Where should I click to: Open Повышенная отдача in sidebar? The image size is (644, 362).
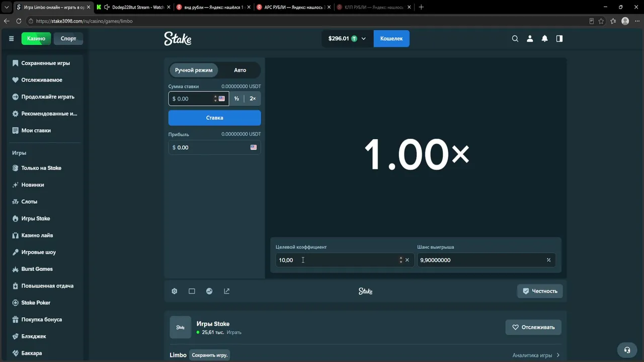click(x=45, y=286)
